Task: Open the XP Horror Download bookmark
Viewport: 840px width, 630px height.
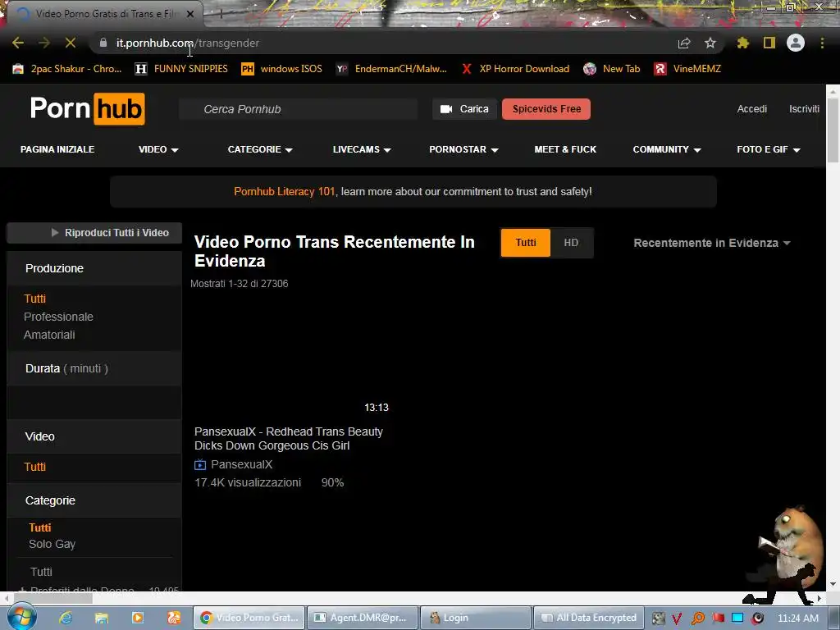Action: click(515, 69)
